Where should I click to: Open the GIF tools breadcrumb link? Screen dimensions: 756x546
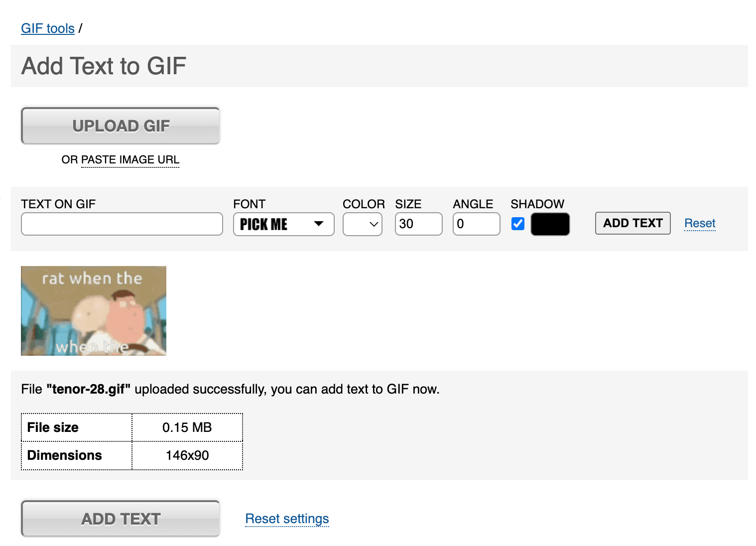47,28
